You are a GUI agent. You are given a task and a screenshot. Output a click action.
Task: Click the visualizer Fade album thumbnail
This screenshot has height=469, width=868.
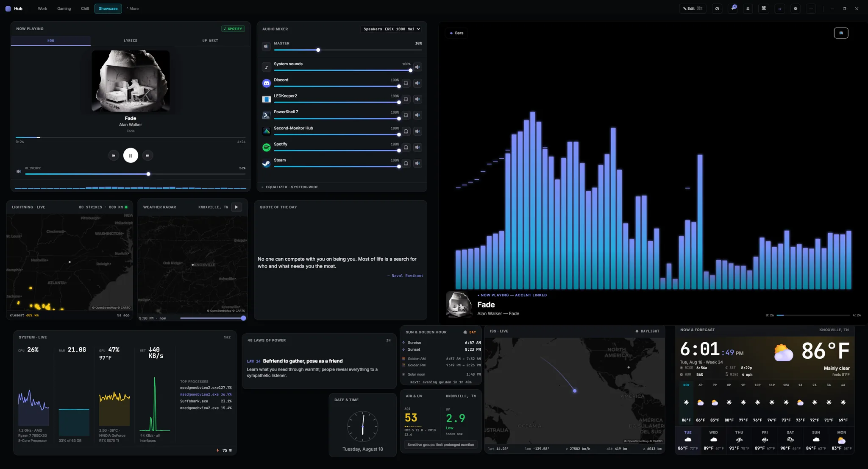pyautogui.click(x=459, y=304)
